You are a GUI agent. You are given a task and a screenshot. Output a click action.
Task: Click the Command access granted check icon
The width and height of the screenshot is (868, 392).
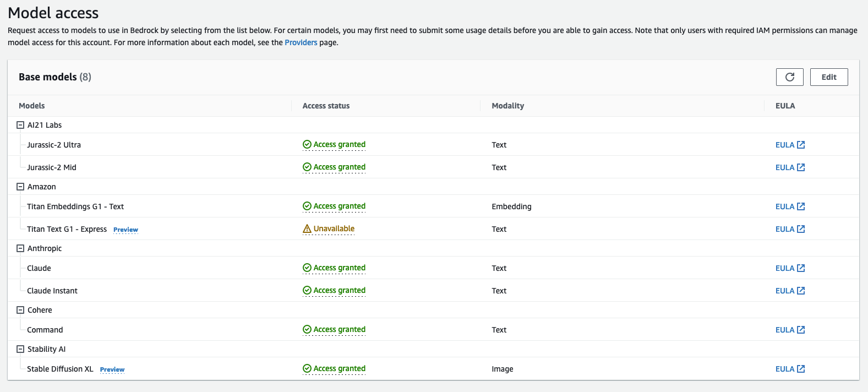(307, 330)
